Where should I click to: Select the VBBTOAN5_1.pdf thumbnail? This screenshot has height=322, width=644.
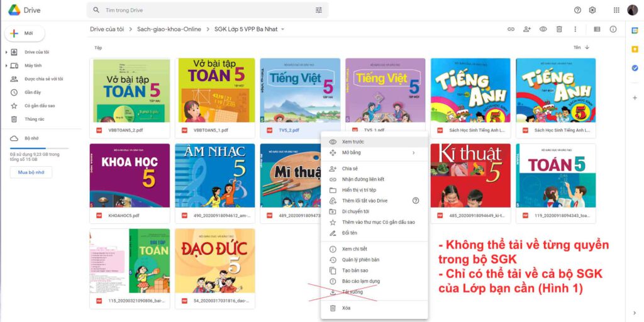[215, 91]
